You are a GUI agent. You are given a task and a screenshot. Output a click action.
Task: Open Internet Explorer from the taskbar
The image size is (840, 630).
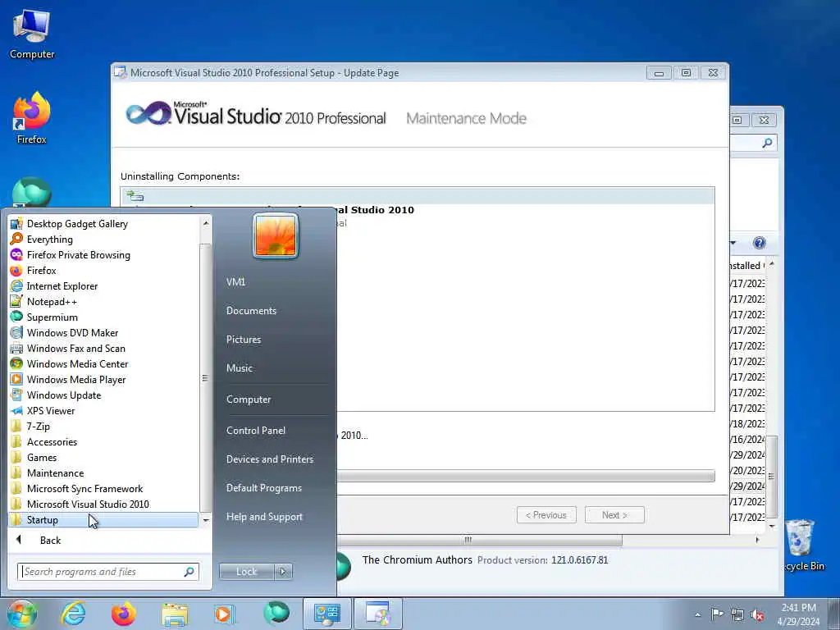pyautogui.click(x=73, y=614)
